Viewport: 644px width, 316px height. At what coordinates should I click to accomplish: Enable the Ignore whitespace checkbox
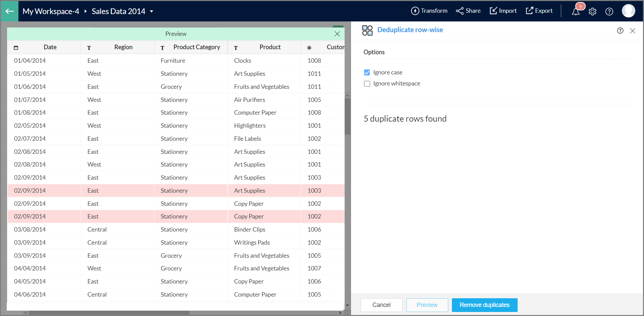[x=367, y=84]
